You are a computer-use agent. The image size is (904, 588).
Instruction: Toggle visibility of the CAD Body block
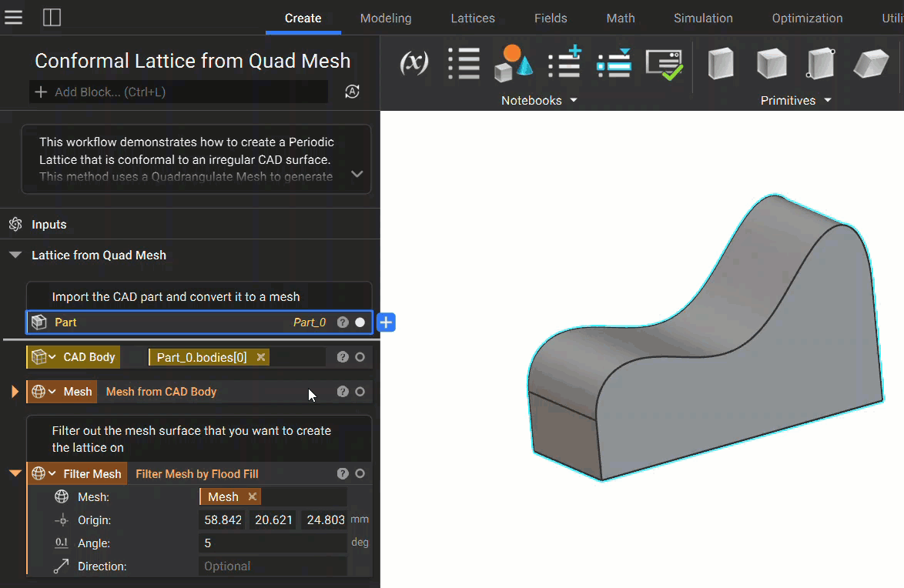coord(360,357)
